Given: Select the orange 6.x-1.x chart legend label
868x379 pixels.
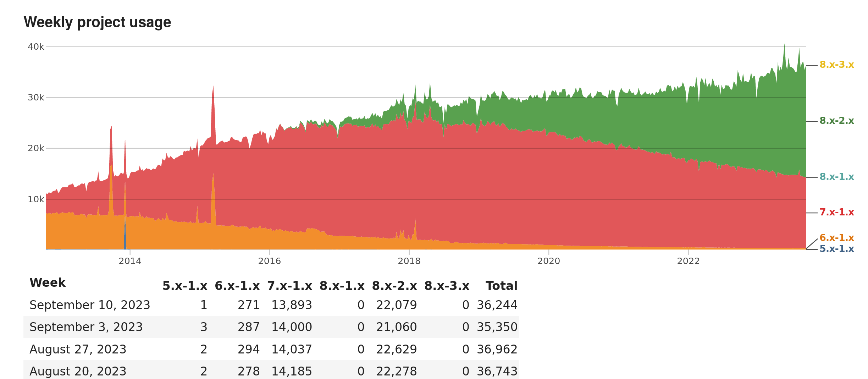Looking at the screenshot, I should coord(836,238).
